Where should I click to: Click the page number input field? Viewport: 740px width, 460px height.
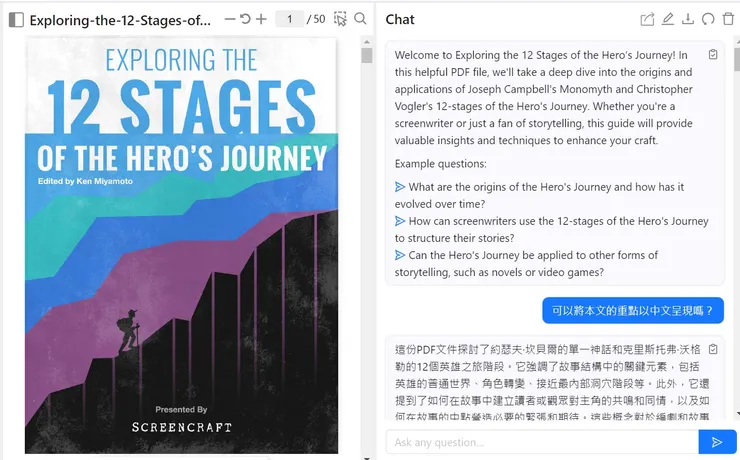click(289, 19)
